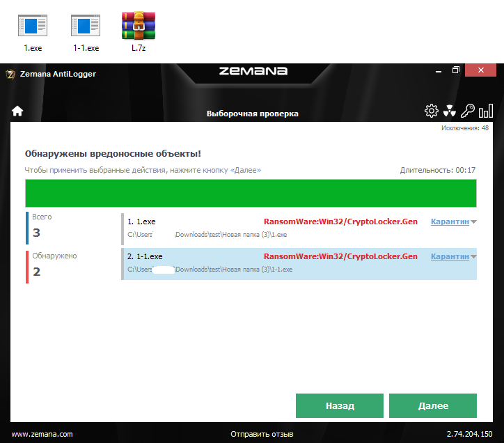This screenshot has width=504, height=443.
Task: Click the Обнаружено 2 counter
Action: pyautogui.click(x=52, y=267)
